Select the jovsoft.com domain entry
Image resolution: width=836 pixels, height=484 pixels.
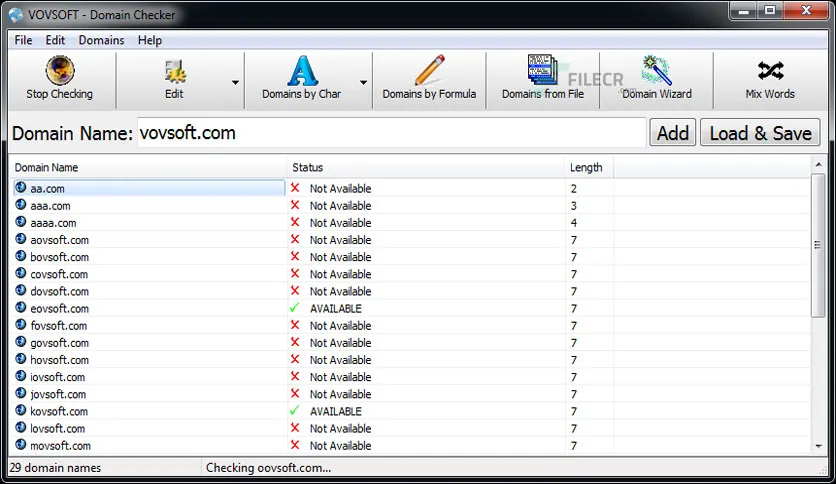pyautogui.click(x=58, y=394)
